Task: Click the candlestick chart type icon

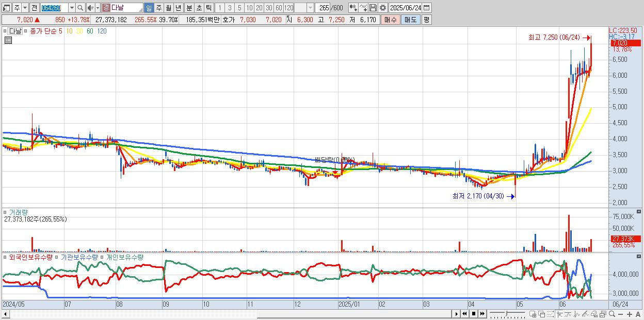Action: (x=353, y=8)
